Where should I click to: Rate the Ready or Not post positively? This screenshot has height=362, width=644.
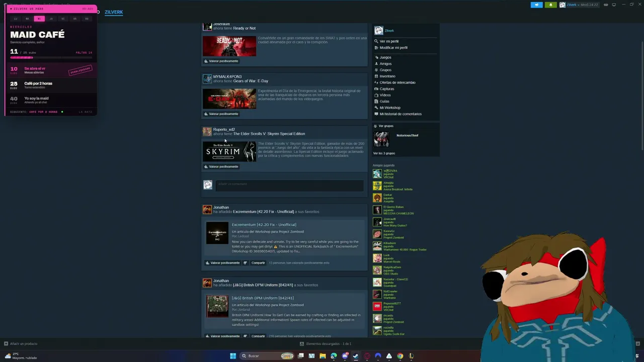[221, 61]
